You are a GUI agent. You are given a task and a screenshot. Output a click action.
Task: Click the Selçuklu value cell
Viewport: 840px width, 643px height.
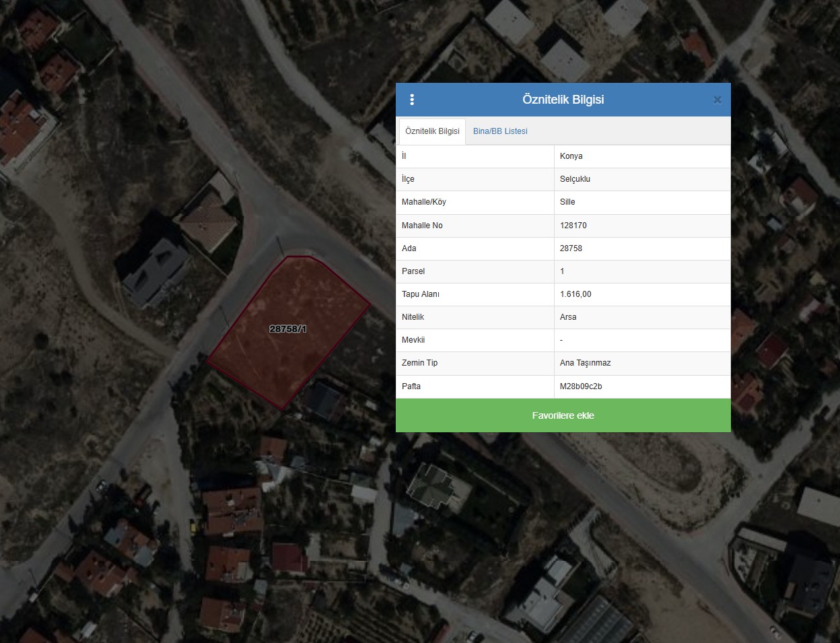pos(642,179)
